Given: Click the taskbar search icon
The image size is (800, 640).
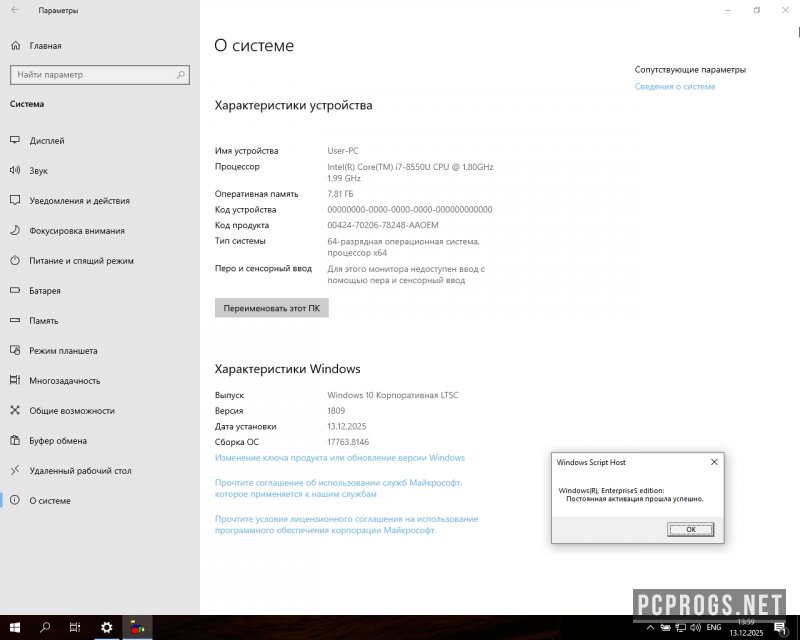Looking at the screenshot, I should [x=45, y=628].
